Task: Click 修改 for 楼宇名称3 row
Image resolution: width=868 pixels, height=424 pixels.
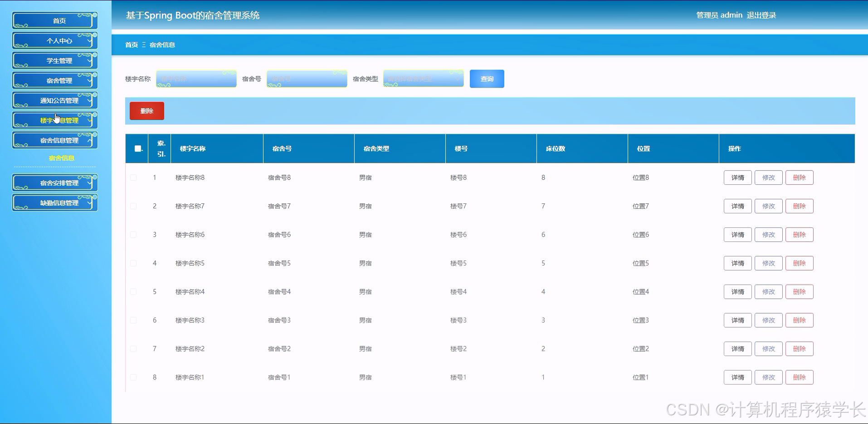Action: coord(769,320)
